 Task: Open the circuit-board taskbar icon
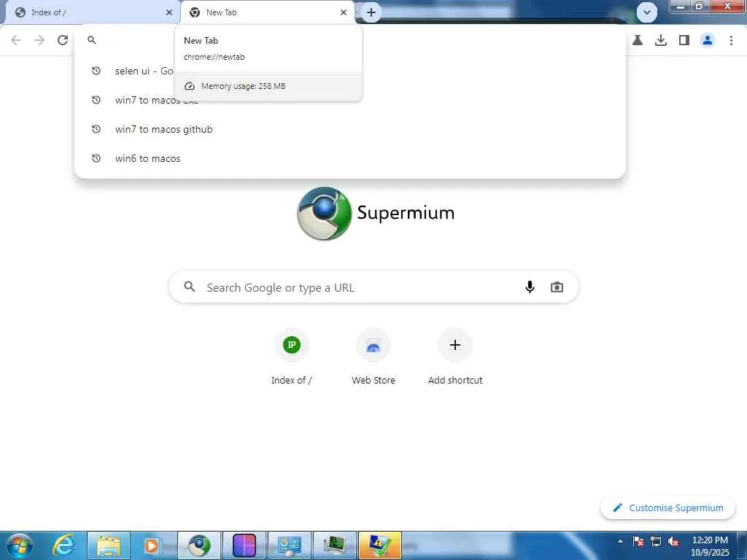click(334, 545)
